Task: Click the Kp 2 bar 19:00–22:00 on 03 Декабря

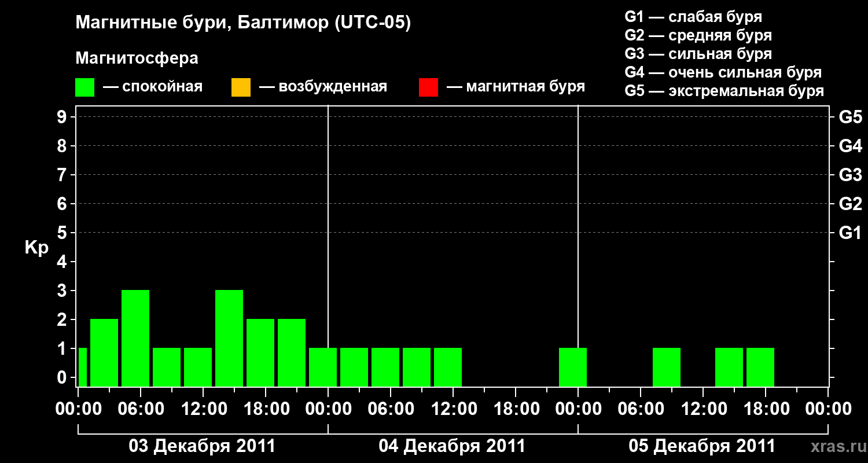Action: [x=292, y=352]
